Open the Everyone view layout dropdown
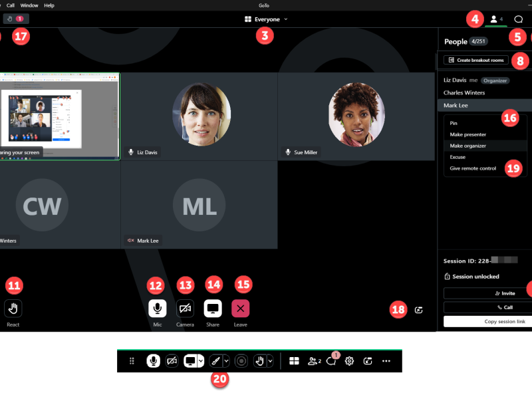The image size is (532, 399). coord(266,19)
